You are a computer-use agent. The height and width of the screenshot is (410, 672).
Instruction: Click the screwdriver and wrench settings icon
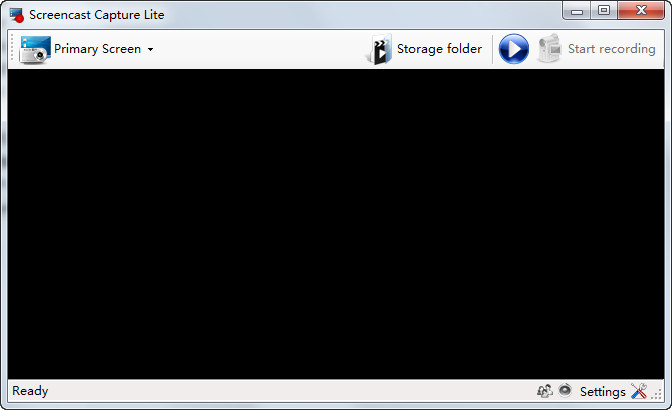tap(639, 390)
